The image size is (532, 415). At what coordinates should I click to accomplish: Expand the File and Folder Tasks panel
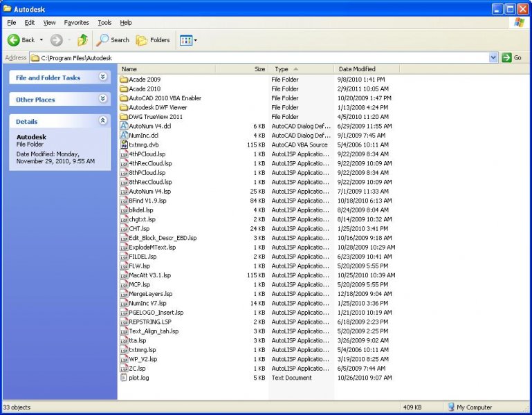point(103,77)
